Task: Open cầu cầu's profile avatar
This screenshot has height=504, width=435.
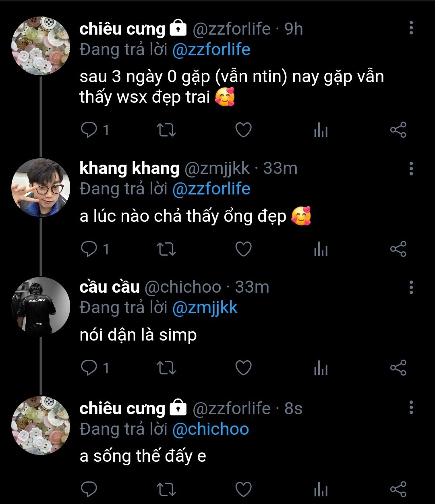Action: tap(41, 307)
